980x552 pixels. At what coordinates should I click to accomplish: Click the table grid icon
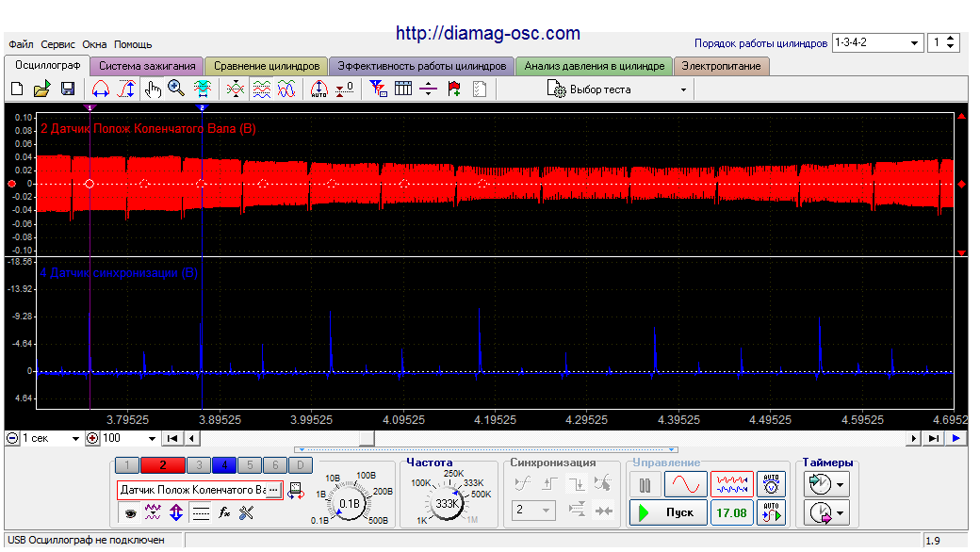(x=403, y=89)
